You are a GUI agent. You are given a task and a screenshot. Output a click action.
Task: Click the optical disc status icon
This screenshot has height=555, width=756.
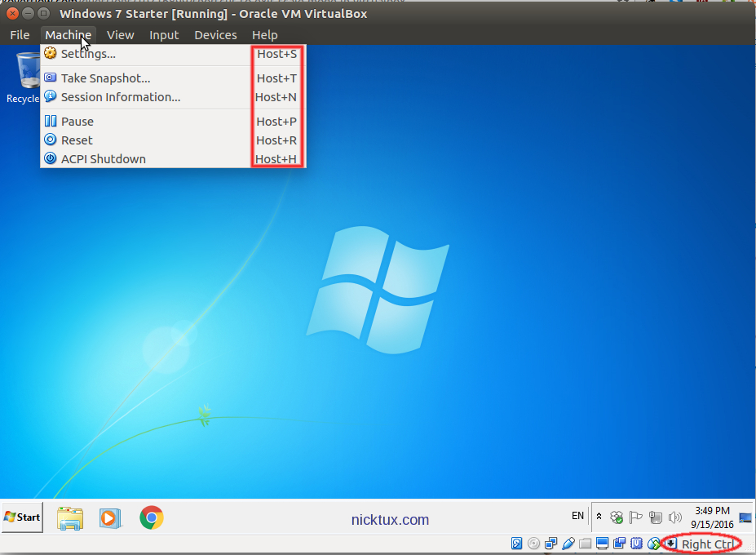pyautogui.click(x=533, y=544)
